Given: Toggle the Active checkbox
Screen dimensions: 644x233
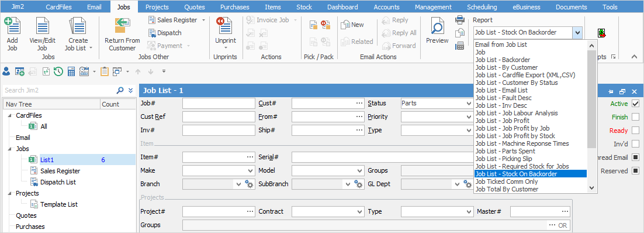Looking at the screenshot, I should 635,103.
